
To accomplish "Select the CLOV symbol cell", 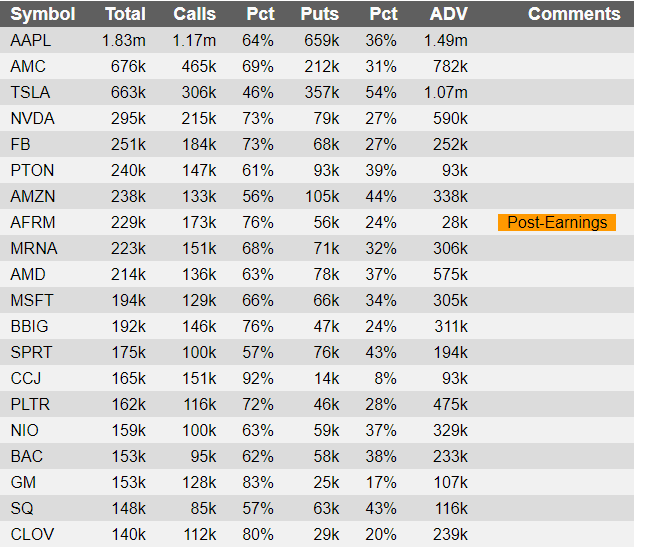I will [x=32, y=534].
